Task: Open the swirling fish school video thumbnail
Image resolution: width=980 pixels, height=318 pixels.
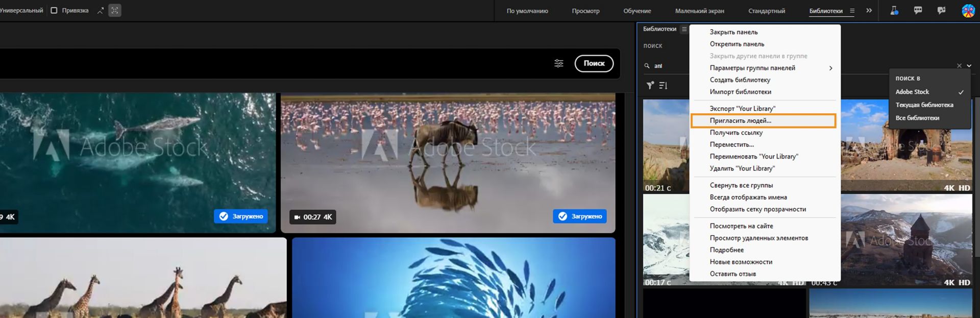Action: pos(454,278)
